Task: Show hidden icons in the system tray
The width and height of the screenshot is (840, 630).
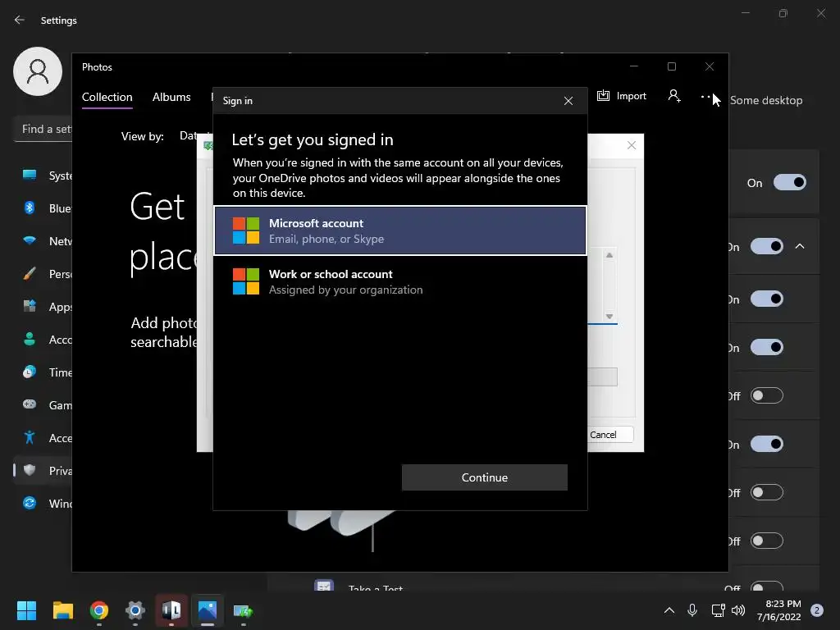Action: pos(669,610)
